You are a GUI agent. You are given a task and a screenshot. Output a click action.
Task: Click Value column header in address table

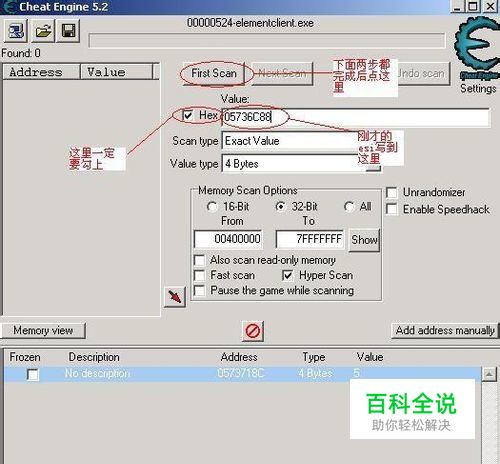(x=370, y=357)
